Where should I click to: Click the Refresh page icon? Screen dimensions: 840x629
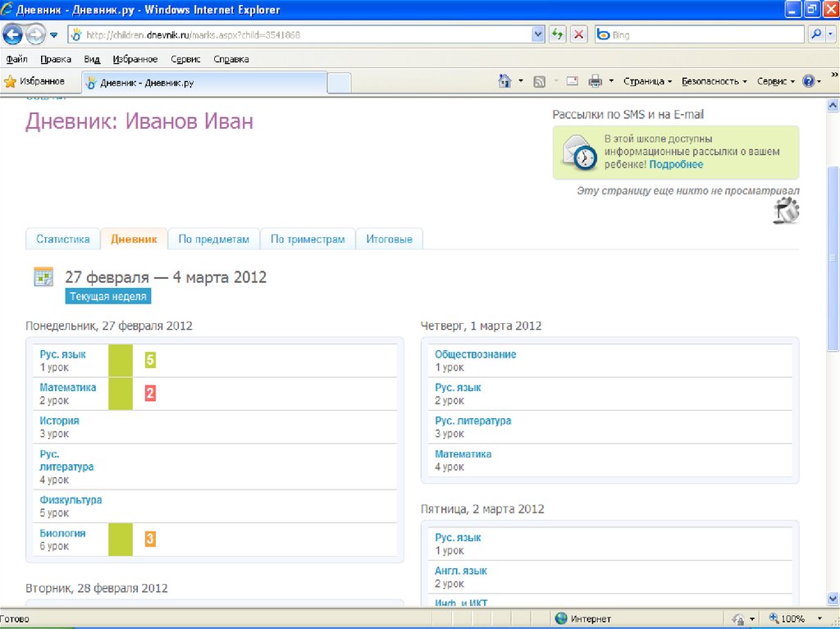click(x=558, y=34)
